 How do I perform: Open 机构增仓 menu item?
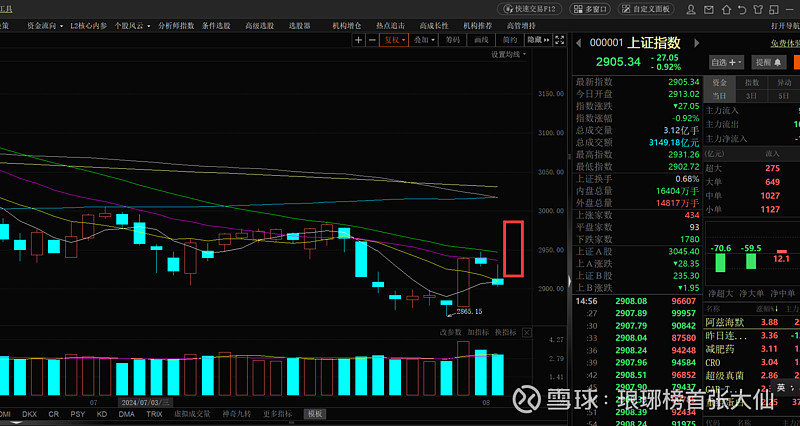(x=347, y=26)
